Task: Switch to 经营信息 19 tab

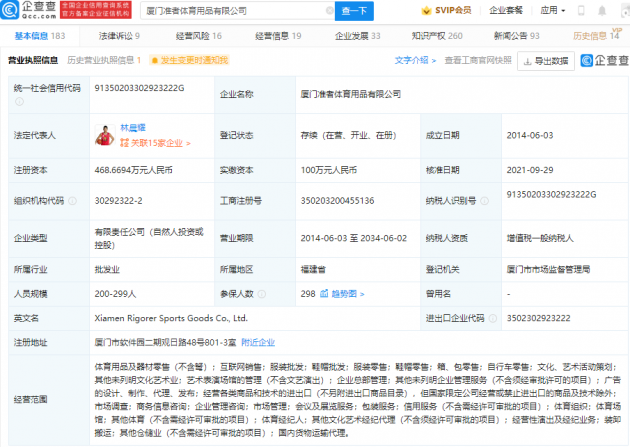Action: pyautogui.click(x=278, y=36)
